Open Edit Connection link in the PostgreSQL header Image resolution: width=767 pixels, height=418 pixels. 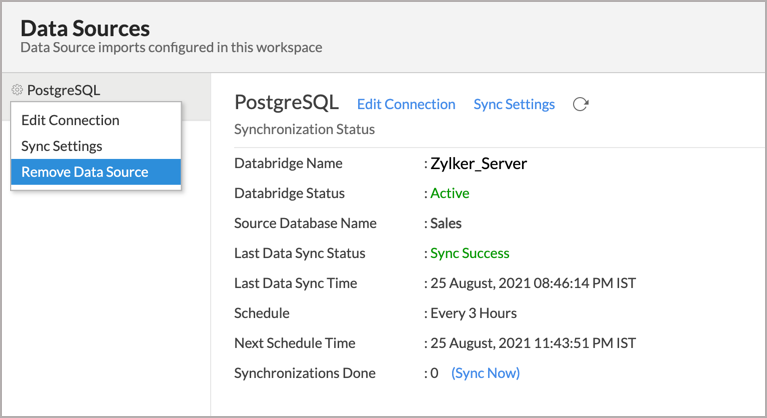(x=406, y=104)
